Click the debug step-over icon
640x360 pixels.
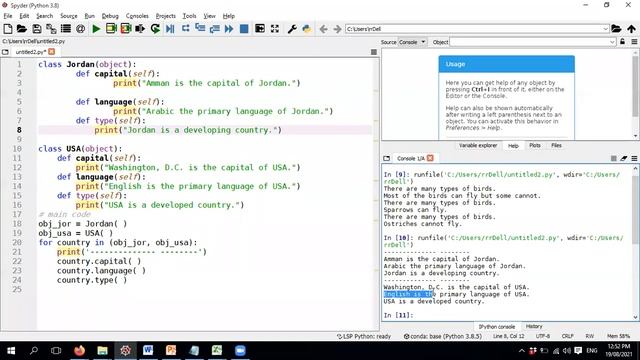[x=185, y=29]
